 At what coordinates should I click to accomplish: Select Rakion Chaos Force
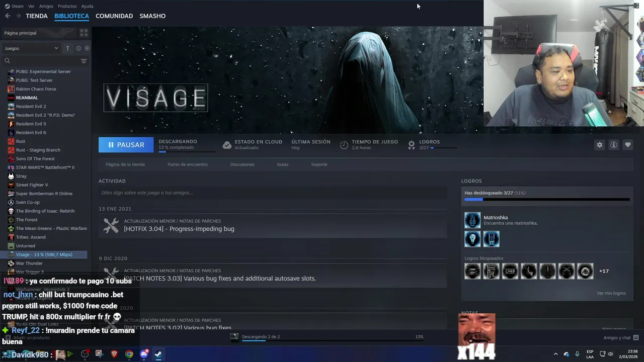coord(36,89)
